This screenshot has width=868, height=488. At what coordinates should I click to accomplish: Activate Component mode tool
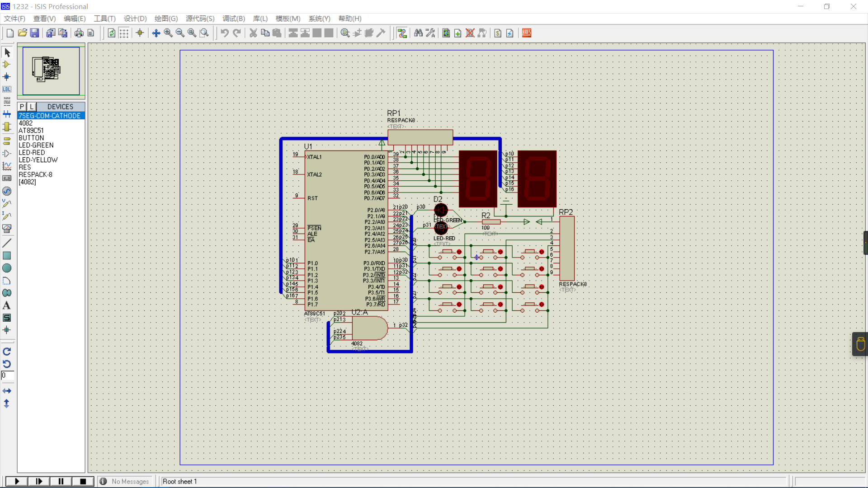coord(7,65)
